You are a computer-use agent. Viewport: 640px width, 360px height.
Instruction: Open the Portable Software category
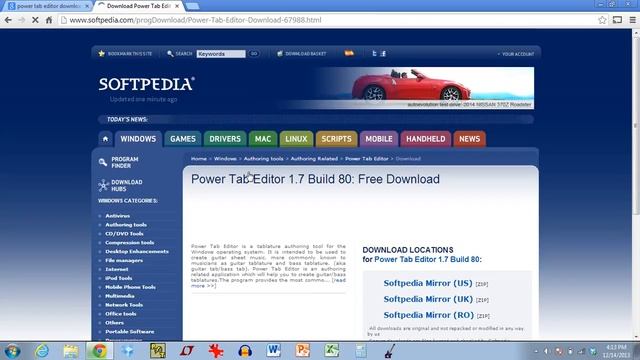(130, 331)
